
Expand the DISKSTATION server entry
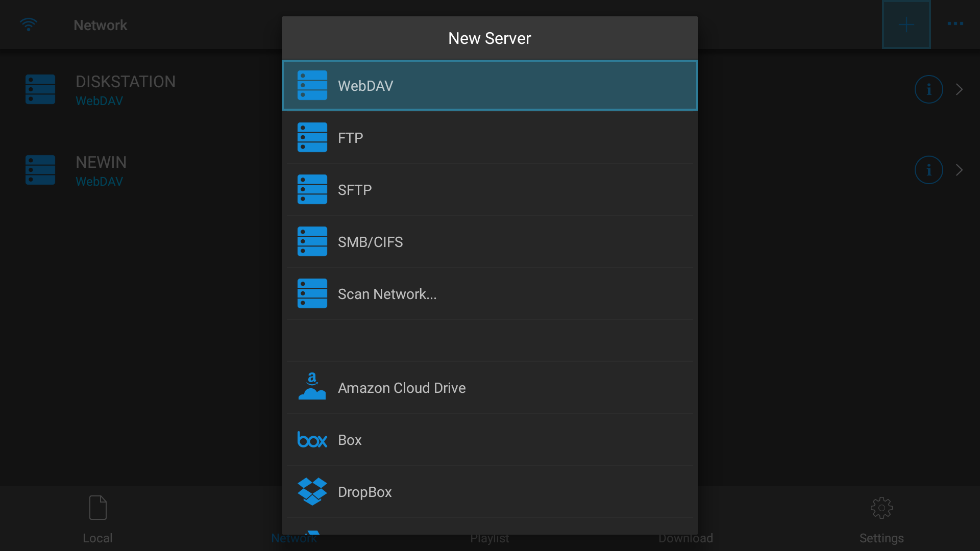click(960, 89)
